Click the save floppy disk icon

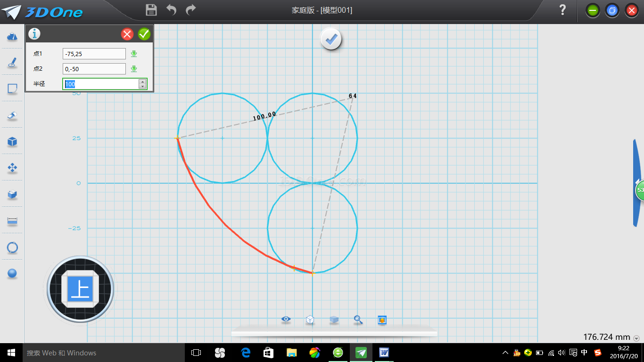pos(151,10)
